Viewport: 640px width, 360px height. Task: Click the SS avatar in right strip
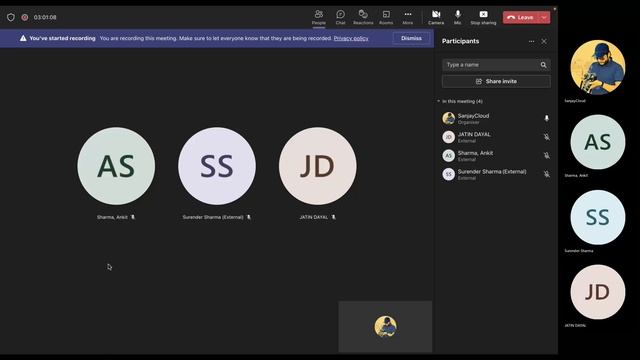[x=598, y=217]
